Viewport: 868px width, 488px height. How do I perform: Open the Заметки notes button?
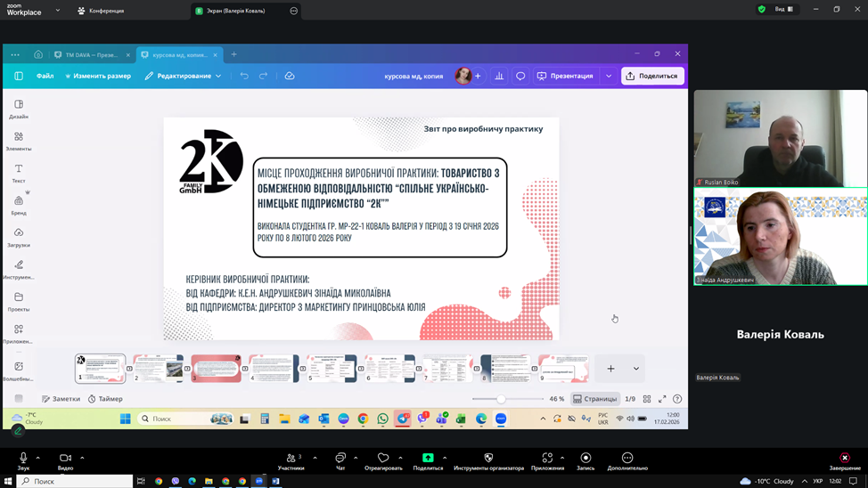(61, 399)
